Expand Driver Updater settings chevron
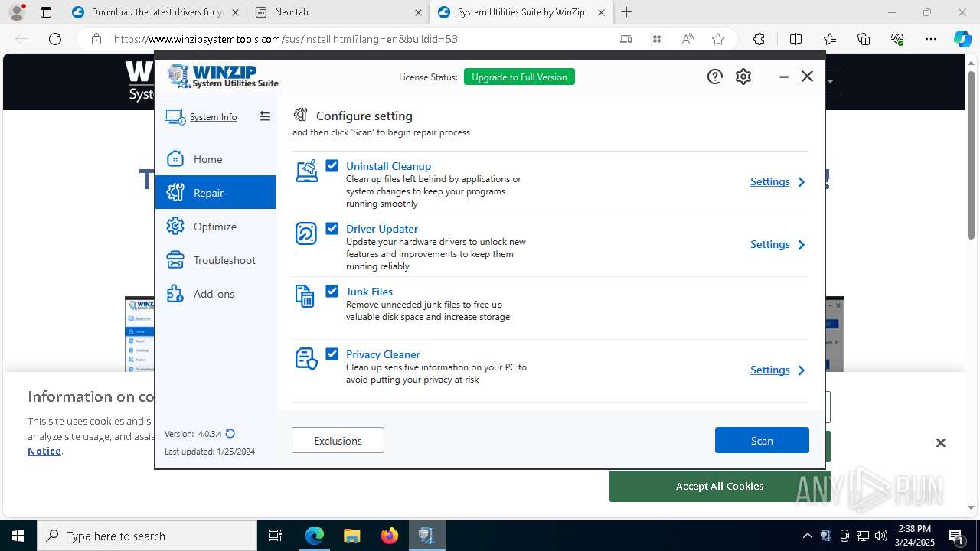Screen dimensions: 980x551 click(802, 245)
